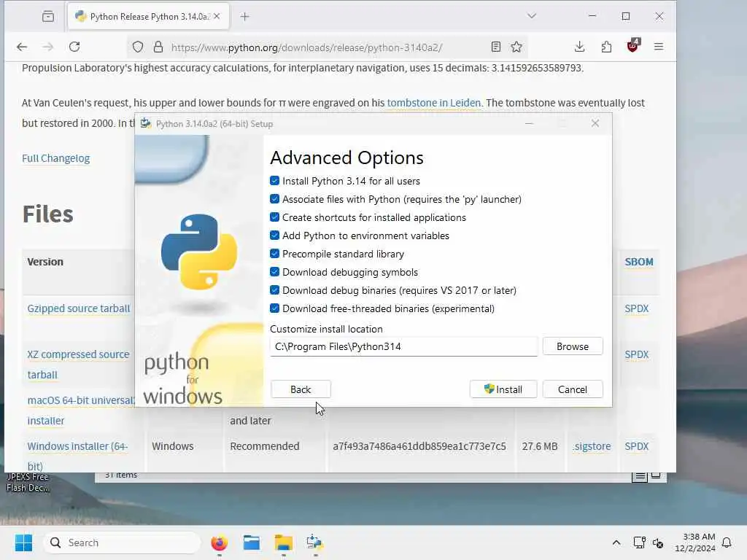This screenshot has width=747, height=560.
Task: Close the Python Setup dialog
Action: [x=595, y=123]
